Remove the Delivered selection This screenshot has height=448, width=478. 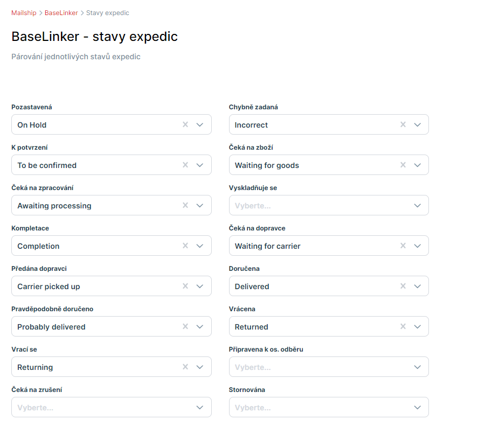[x=403, y=286]
